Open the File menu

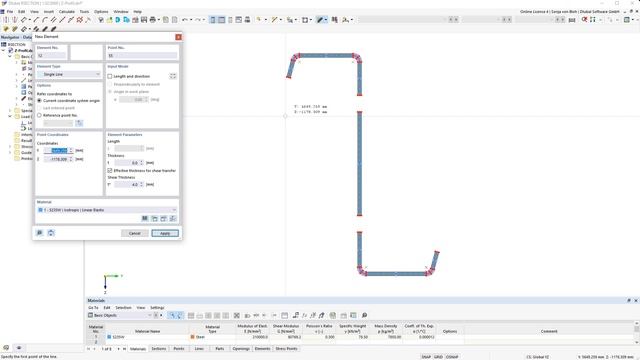point(10,11)
